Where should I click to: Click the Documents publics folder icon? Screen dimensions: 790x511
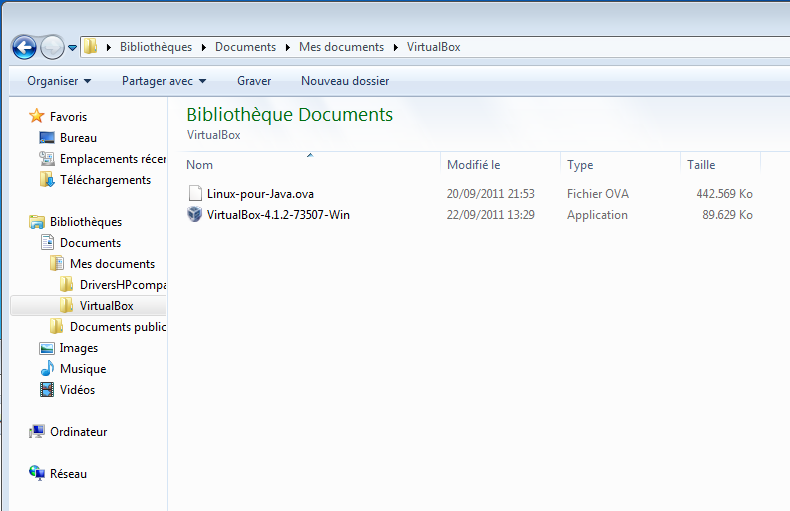[56, 327]
